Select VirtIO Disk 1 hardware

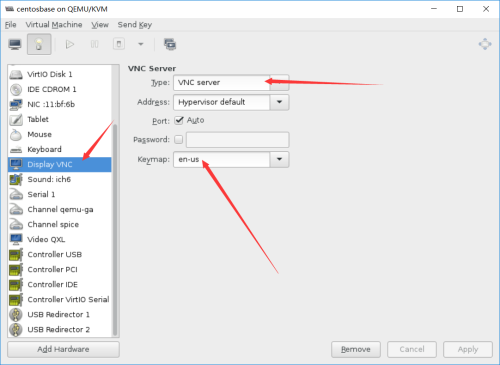pyautogui.click(x=60, y=74)
